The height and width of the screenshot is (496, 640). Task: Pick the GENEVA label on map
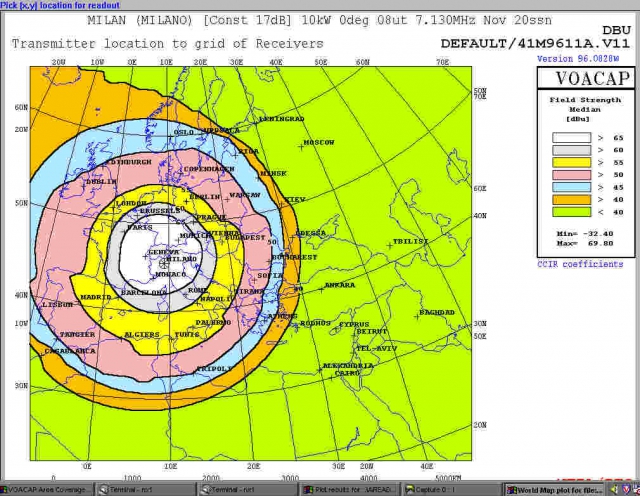click(x=164, y=252)
